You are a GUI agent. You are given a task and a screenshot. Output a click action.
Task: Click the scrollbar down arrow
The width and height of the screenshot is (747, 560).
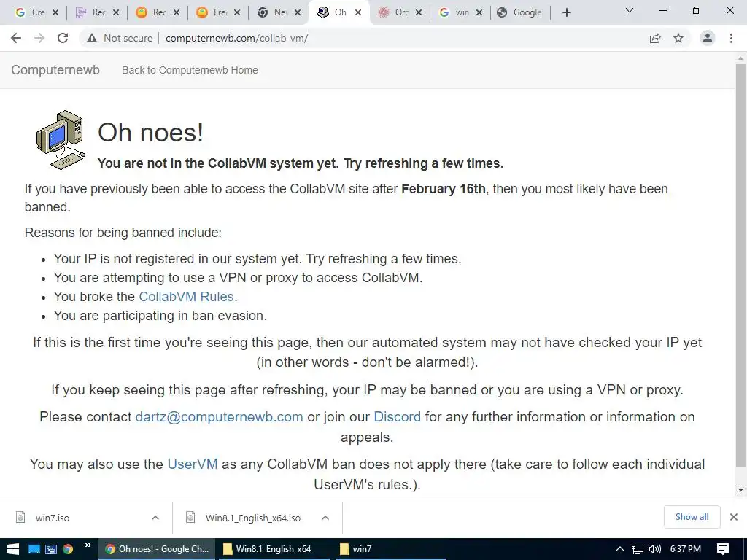click(740, 490)
